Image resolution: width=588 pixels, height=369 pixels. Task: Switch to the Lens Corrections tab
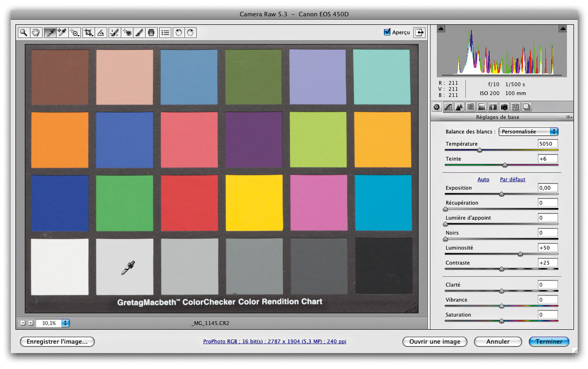493,107
